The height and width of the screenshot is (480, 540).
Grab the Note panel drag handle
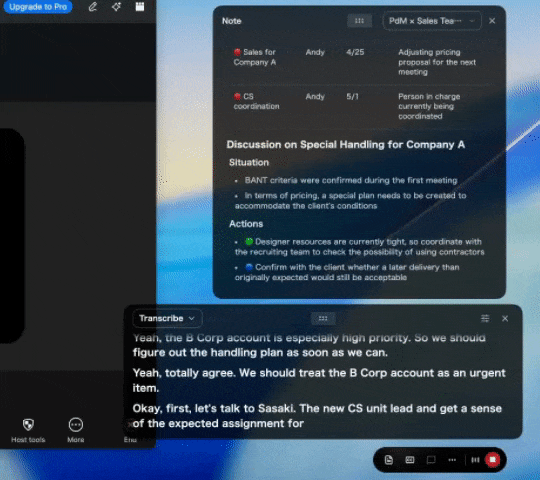tap(359, 21)
